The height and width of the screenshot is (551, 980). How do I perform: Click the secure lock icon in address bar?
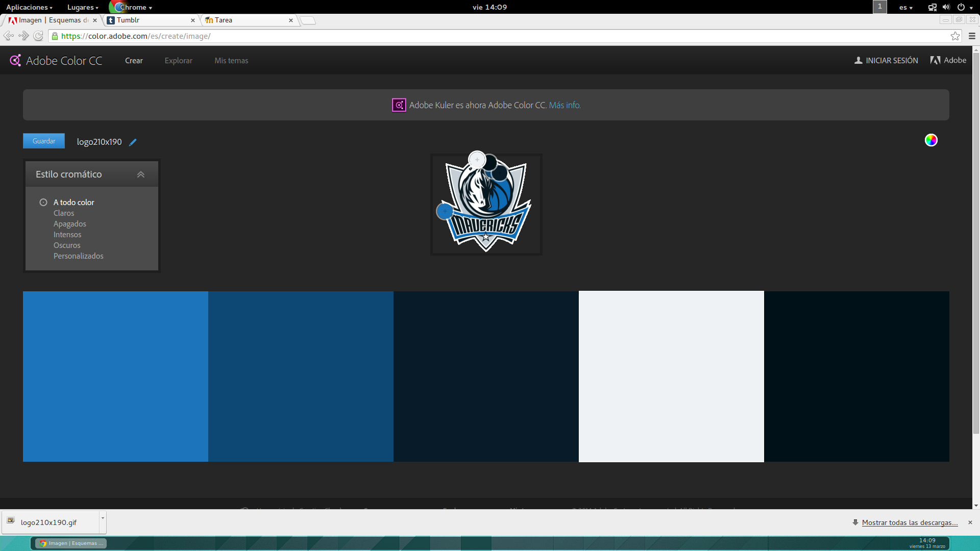(55, 36)
